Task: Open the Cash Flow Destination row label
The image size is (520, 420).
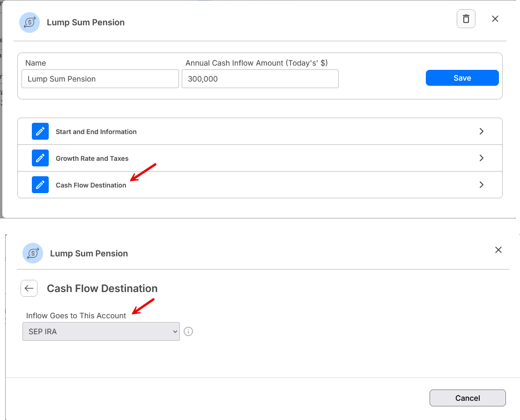Action: click(x=91, y=185)
